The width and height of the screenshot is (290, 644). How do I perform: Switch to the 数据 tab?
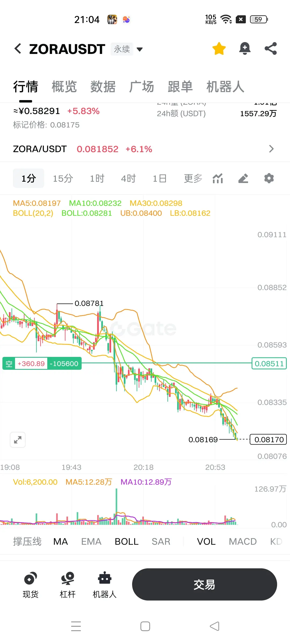[103, 87]
